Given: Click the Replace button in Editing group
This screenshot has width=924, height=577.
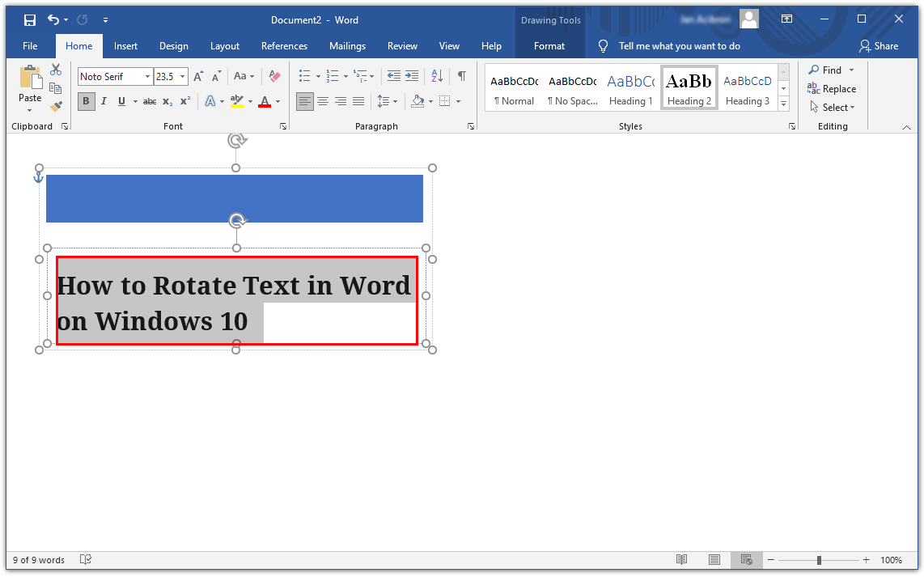Looking at the screenshot, I should tap(832, 89).
